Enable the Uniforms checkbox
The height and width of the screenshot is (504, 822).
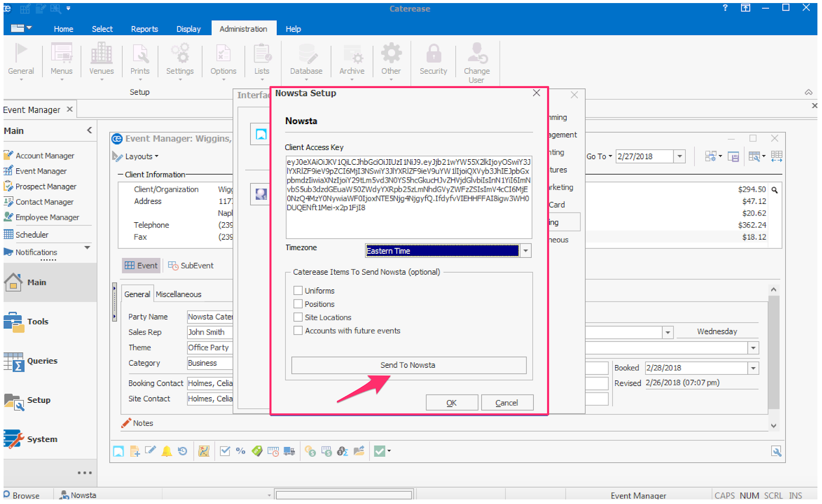coord(298,291)
